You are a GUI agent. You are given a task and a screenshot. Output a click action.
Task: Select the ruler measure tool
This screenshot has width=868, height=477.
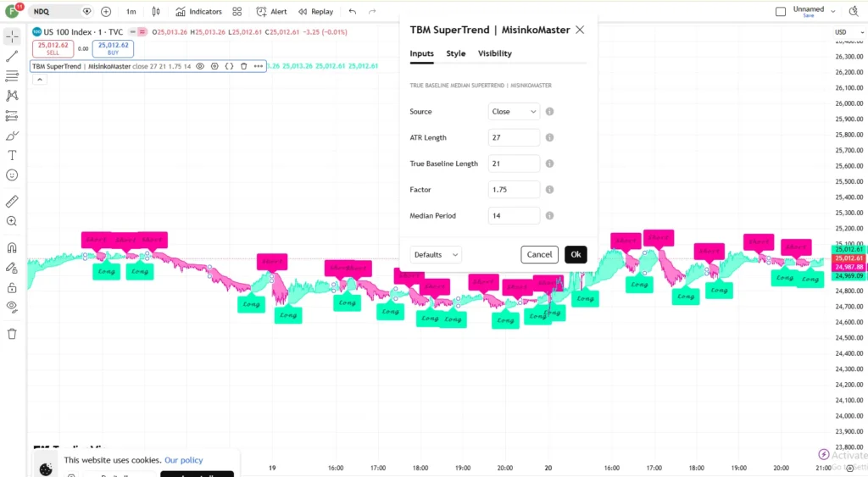pos(12,202)
